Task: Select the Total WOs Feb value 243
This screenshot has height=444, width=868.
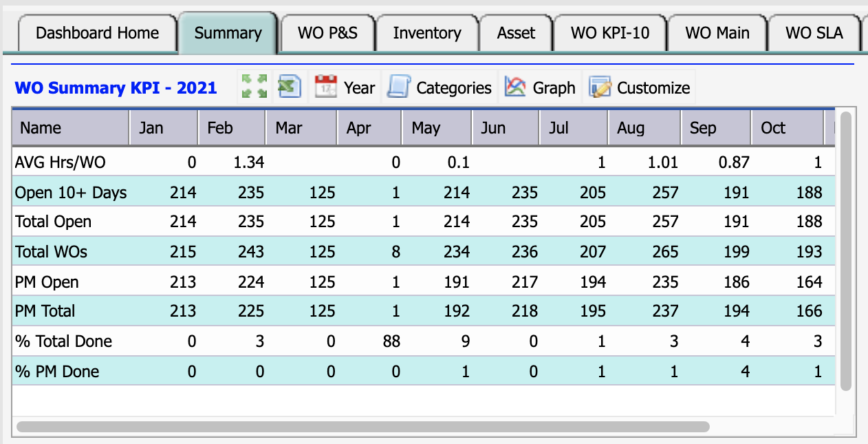Action: click(250, 252)
